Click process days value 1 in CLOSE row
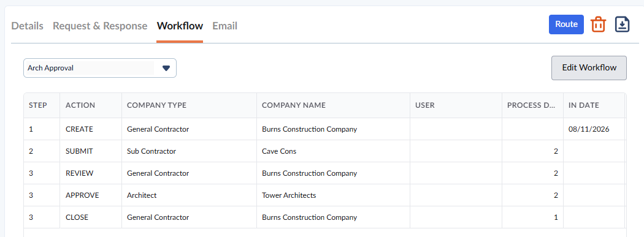This screenshot has height=237, width=644. point(556,218)
